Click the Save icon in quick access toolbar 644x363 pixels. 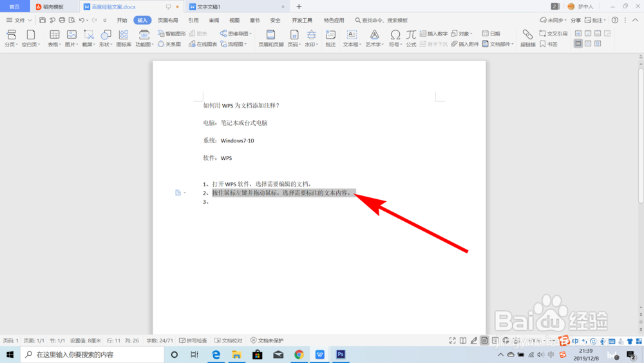coord(43,20)
